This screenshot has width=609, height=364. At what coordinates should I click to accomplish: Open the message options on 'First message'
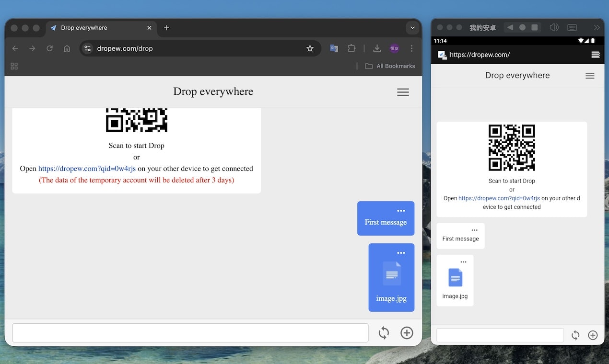[401, 210]
